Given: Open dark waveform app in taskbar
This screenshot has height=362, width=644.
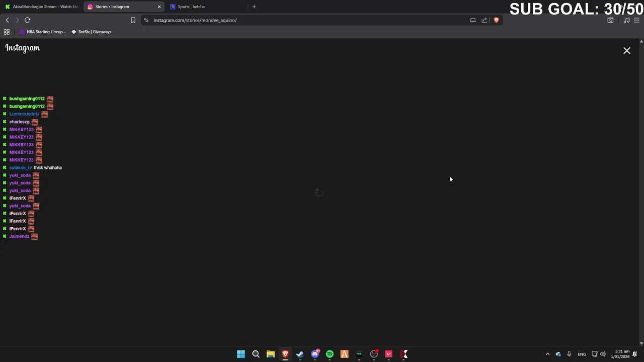Looking at the screenshot, I should point(359,354).
